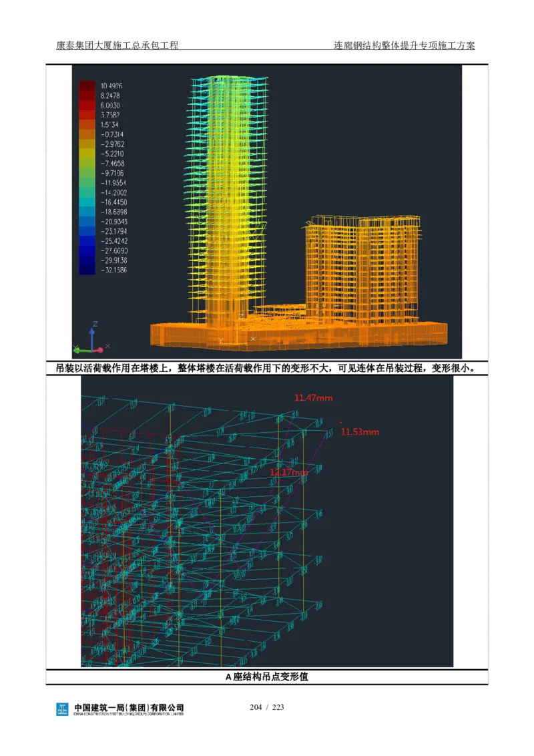Click the pink X axis endpoint

coord(107,346)
